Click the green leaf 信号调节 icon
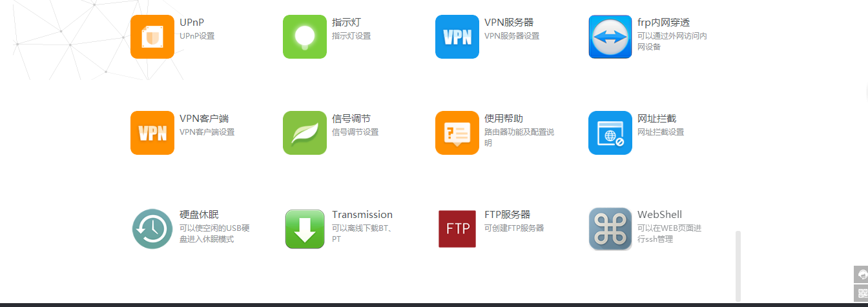This screenshot has width=868, height=307. [x=305, y=133]
